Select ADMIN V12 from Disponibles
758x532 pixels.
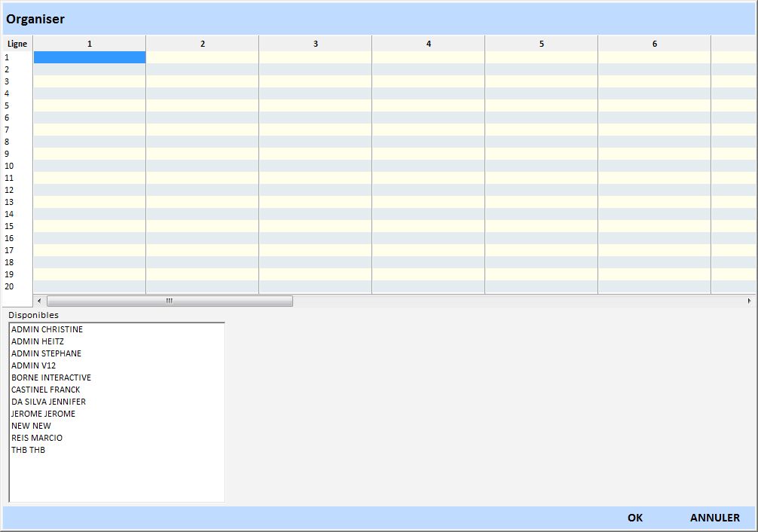pos(32,365)
